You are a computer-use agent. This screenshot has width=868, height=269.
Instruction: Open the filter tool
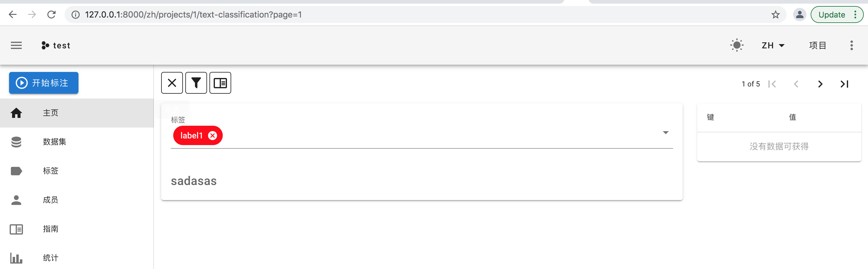click(x=196, y=83)
